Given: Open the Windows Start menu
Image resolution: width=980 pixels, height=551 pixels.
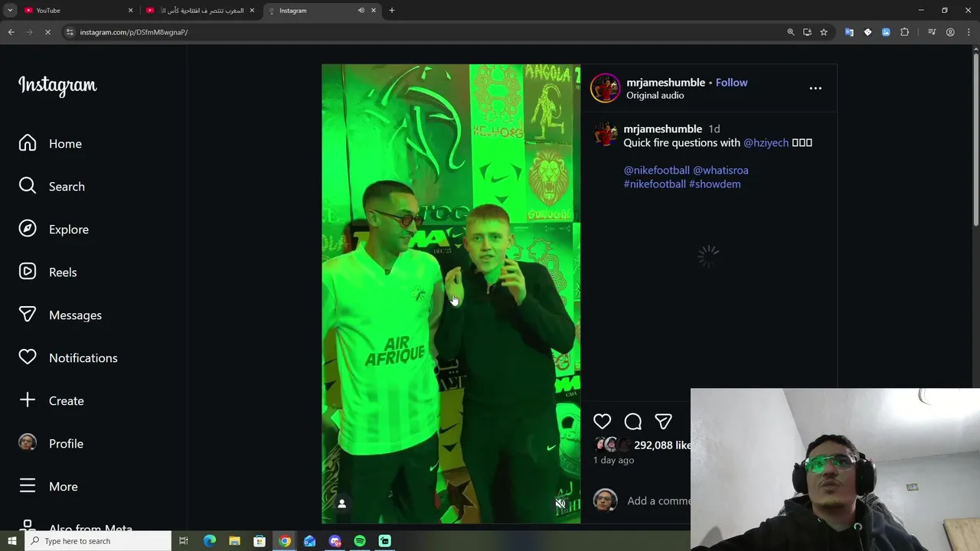Looking at the screenshot, I should coord(11,541).
